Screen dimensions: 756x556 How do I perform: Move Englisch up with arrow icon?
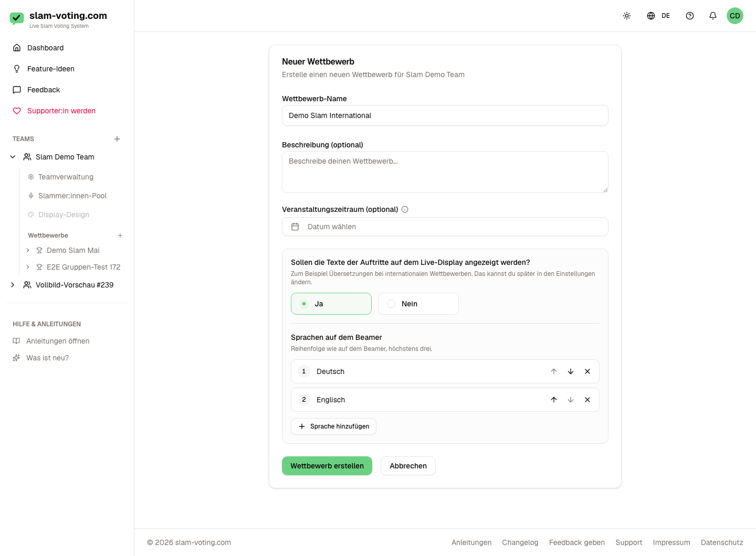pyautogui.click(x=554, y=400)
